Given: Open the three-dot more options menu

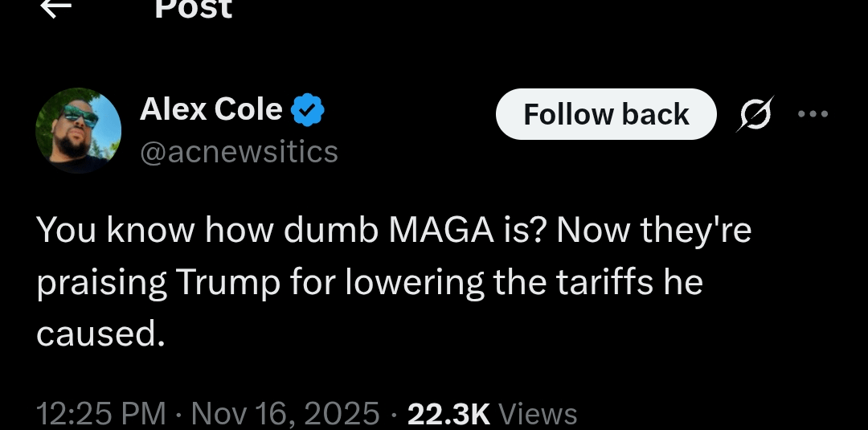Looking at the screenshot, I should 813,114.
